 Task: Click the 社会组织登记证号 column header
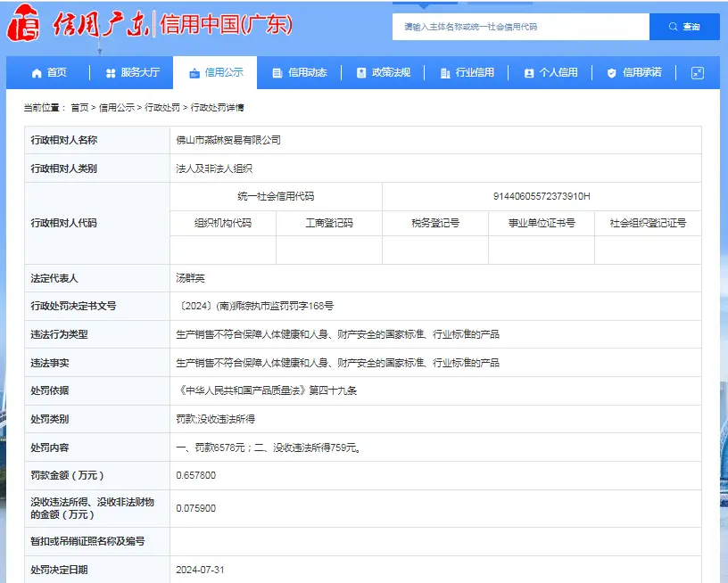click(648, 223)
